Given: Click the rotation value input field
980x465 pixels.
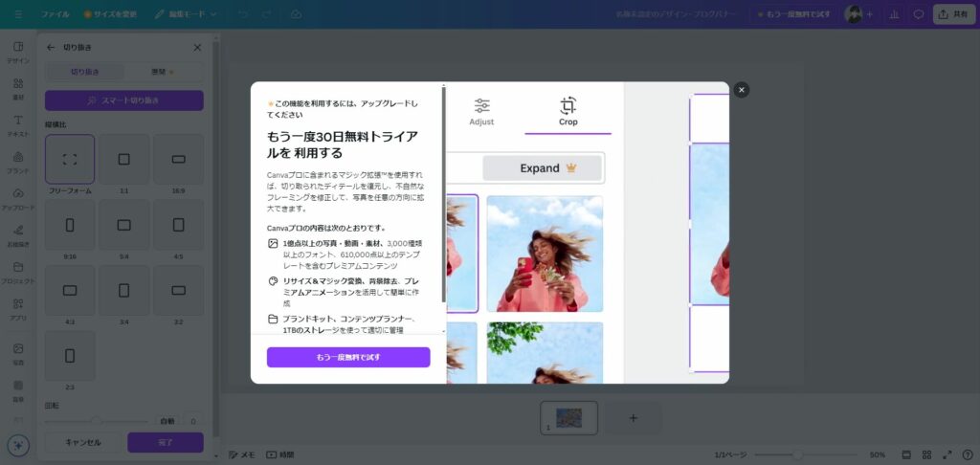Looking at the screenshot, I should coord(193,421).
